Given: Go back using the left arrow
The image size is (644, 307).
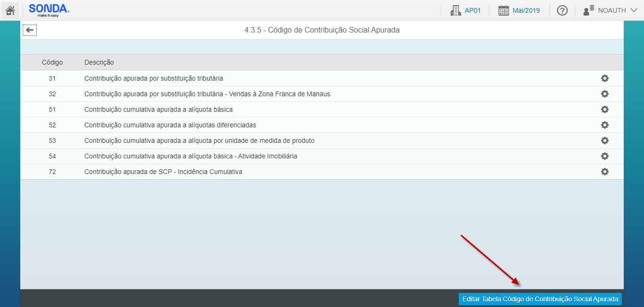Looking at the screenshot, I should click(30, 30).
